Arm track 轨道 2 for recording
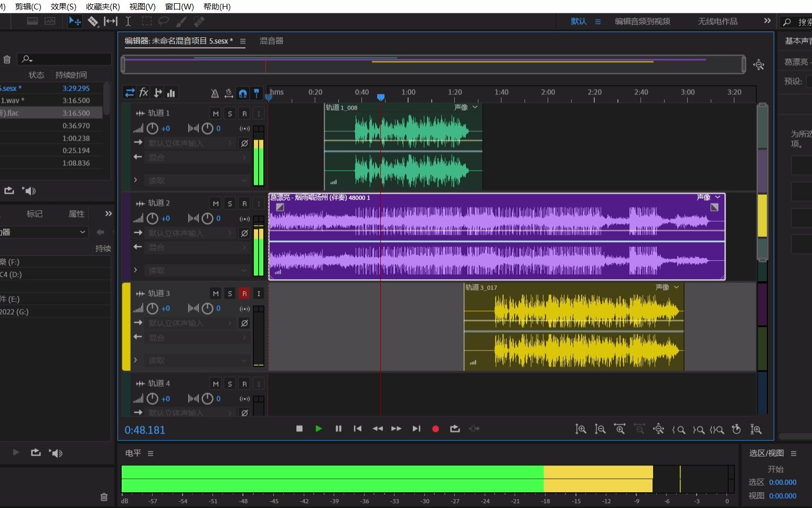 (244, 204)
